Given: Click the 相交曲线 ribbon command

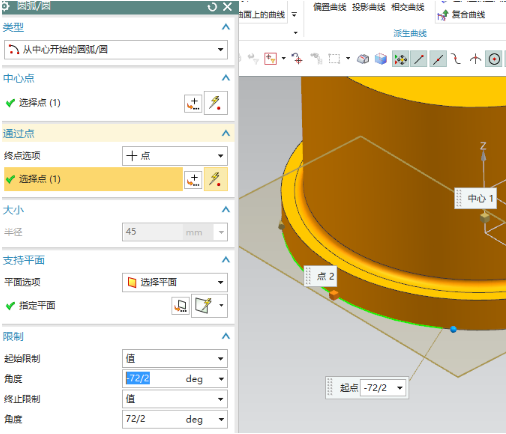Looking at the screenshot, I should pos(408,7).
